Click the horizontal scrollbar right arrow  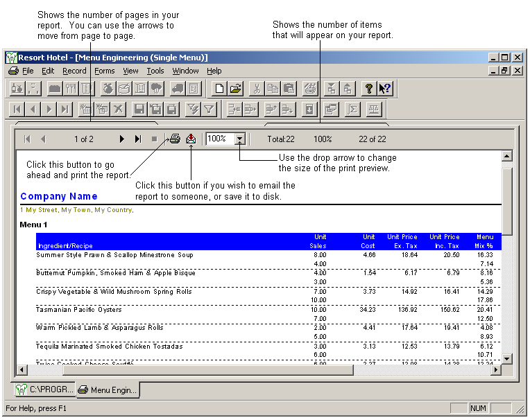pyautogui.click(x=496, y=369)
